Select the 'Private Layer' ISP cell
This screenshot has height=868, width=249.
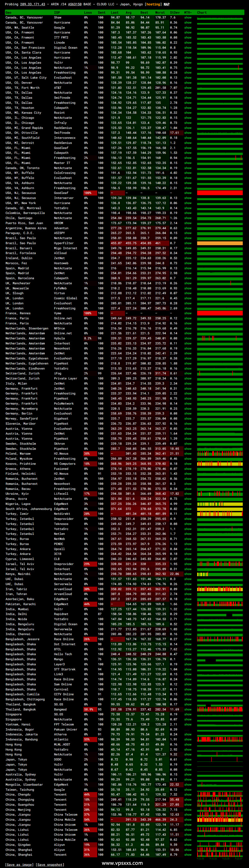pos(65,378)
